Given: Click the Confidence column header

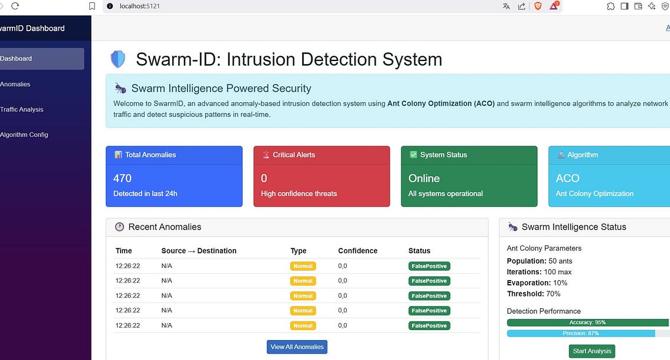Looking at the screenshot, I should (358, 251).
